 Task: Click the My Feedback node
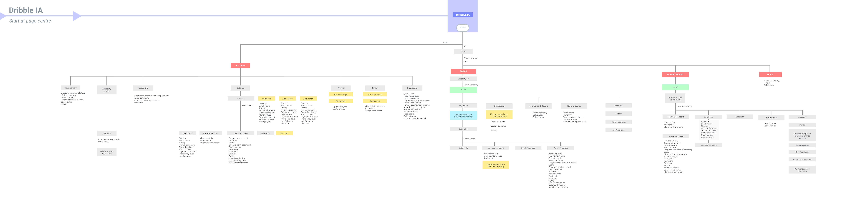[619, 130]
